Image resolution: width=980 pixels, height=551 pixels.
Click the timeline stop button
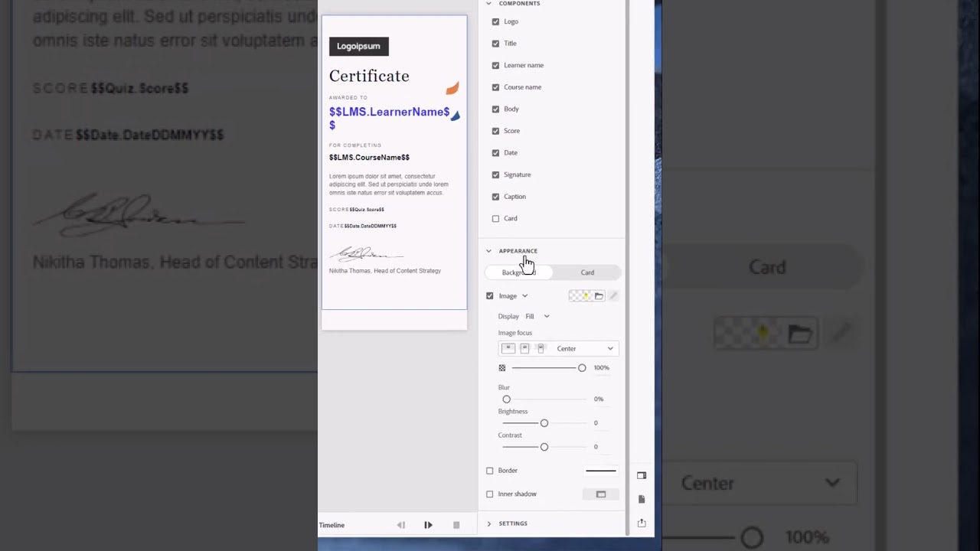click(456, 525)
